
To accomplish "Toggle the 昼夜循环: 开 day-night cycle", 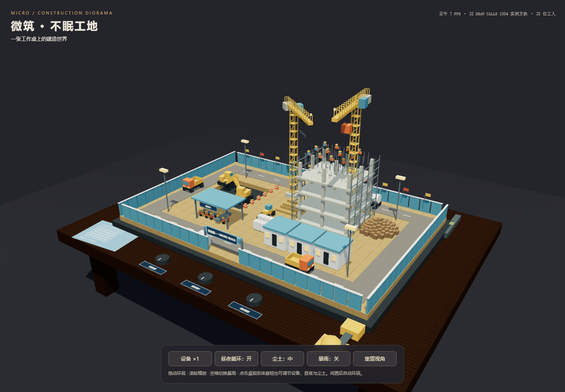I will click(x=236, y=359).
